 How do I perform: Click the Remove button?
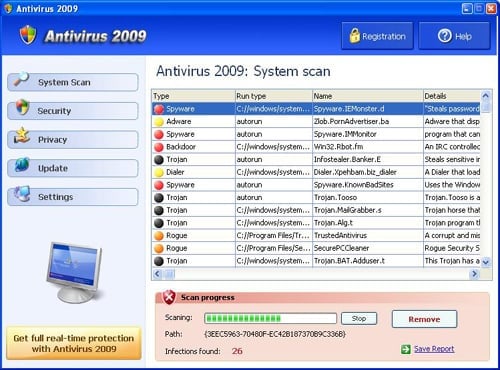pyautogui.click(x=424, y=319)
